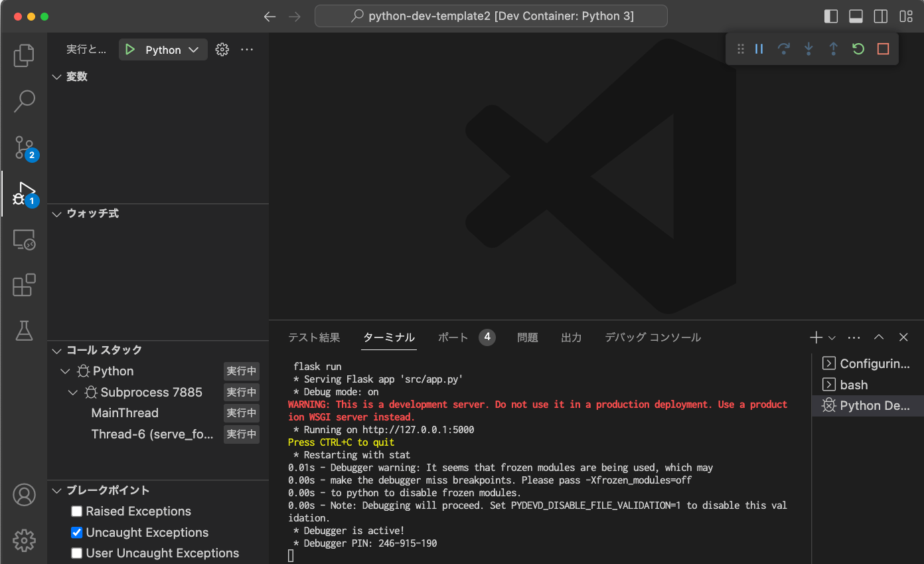Select the bash terminal entry
This screenshot has width=924, height=564.
pos(867,385)
